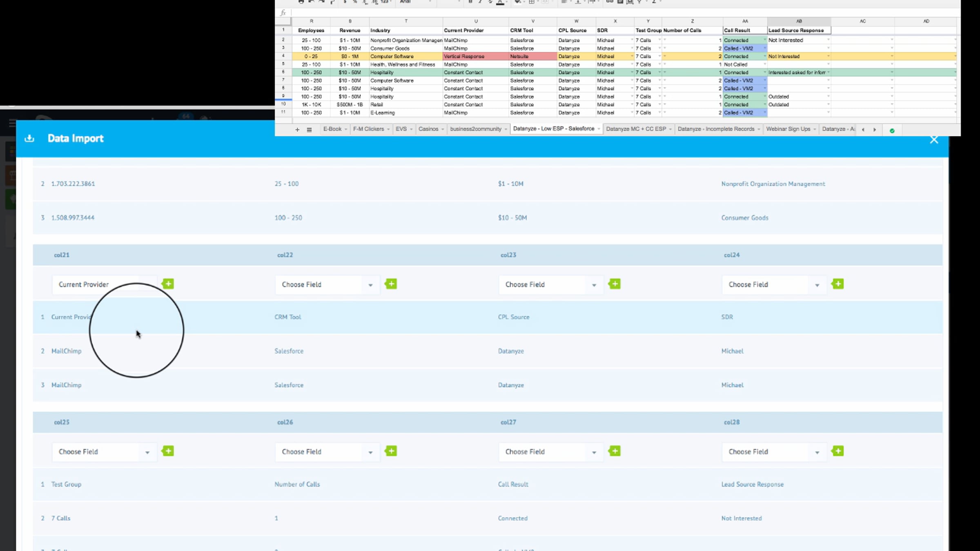Open the business2community sheet tab
The width and height of the screenshot is (980, 551).
click(x=475, y=129)
